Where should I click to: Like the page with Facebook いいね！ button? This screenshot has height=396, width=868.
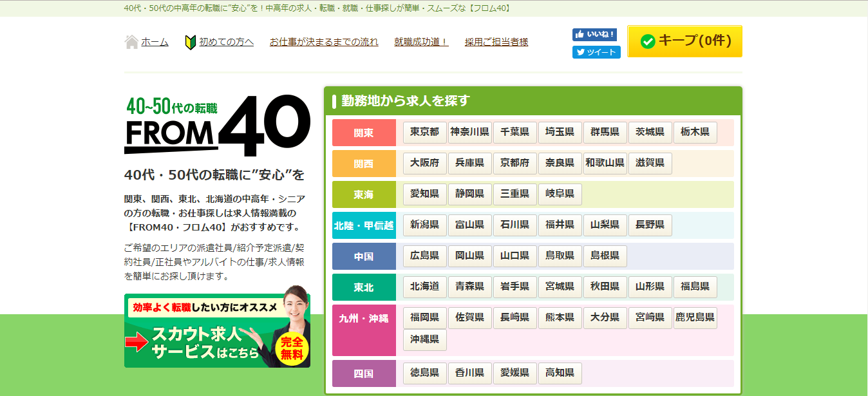[x=594, y=35]
